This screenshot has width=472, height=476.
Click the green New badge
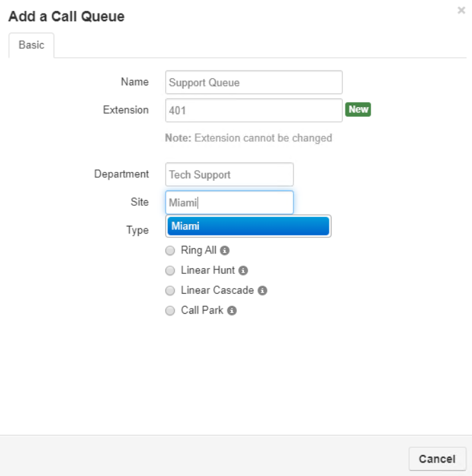358,109
